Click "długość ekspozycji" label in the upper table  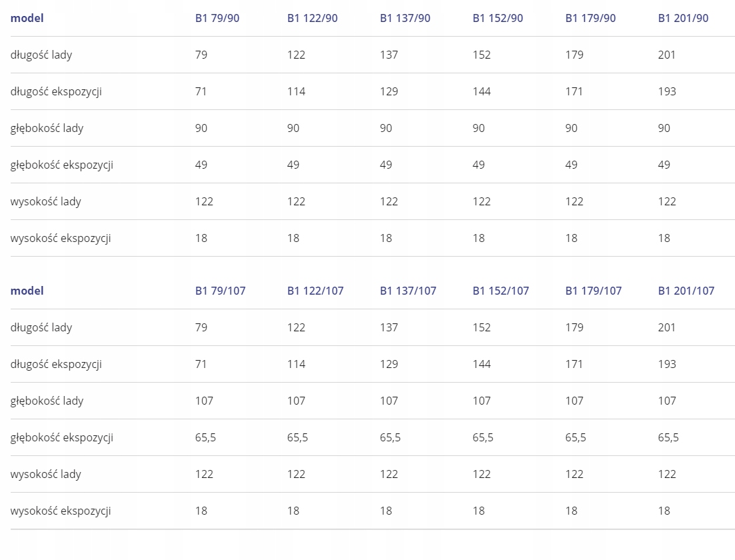click(56, 91)
